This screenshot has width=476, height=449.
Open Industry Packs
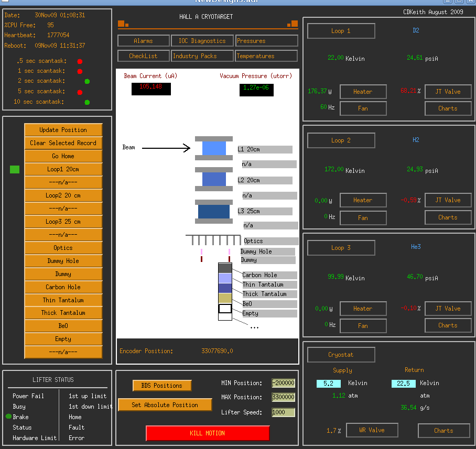(x=202, y=56)
